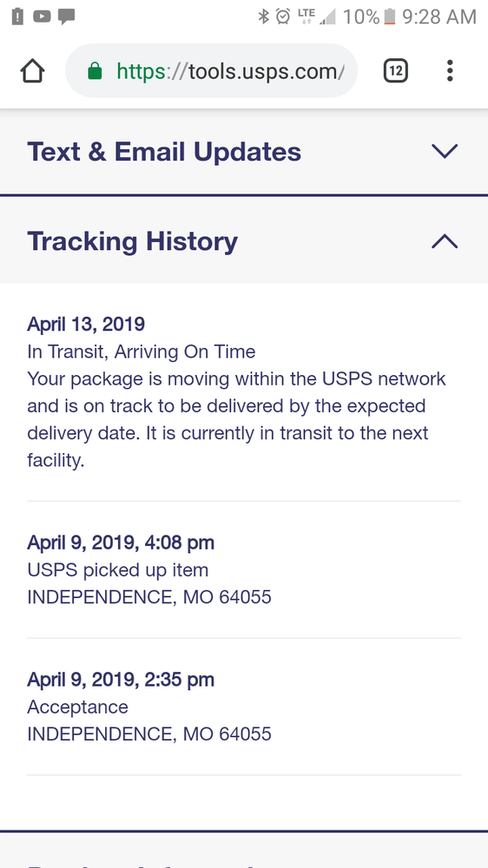The height and width of the screenshot is (868, 488).
Task: Open Chrome three-dot overflow menu
Action: tap(450, 71)
